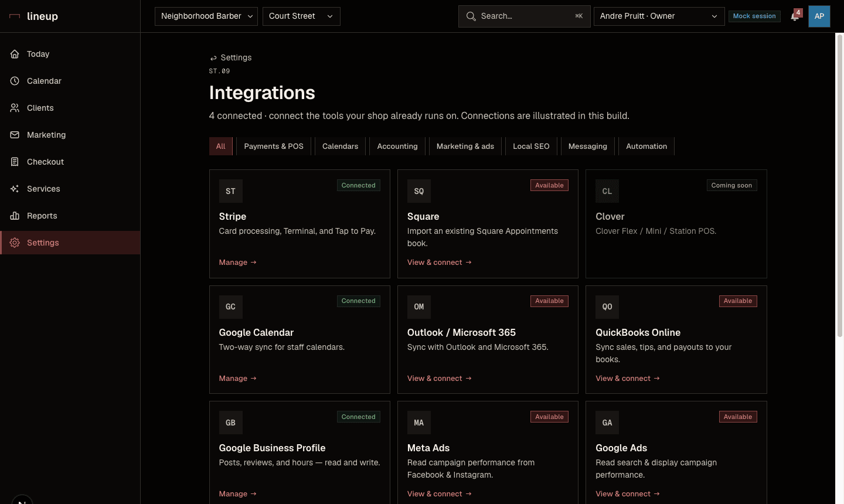Click the lineup logo icon
Image resolution: width=844 pixels, height=504 pixels.
click(x=15, y=16)
